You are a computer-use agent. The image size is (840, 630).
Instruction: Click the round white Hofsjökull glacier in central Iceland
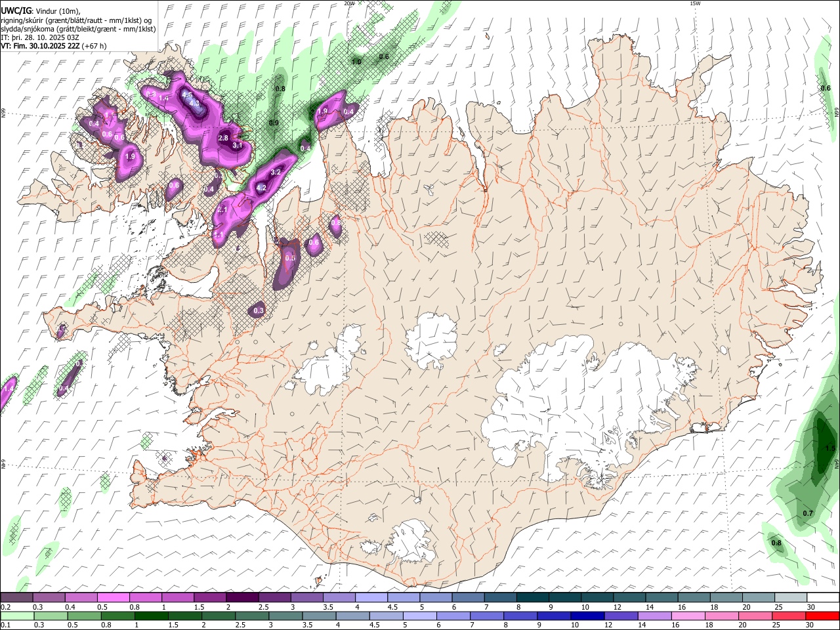coord(431,340)
